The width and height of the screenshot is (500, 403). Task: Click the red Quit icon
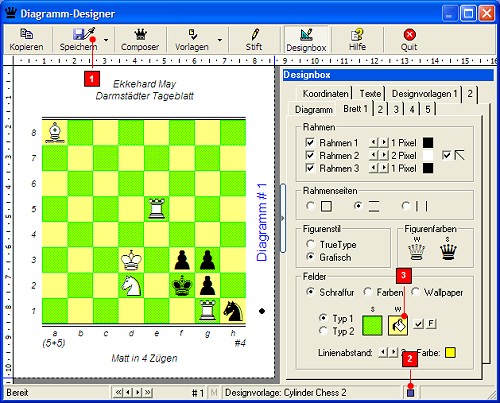[x=409, y=35]
